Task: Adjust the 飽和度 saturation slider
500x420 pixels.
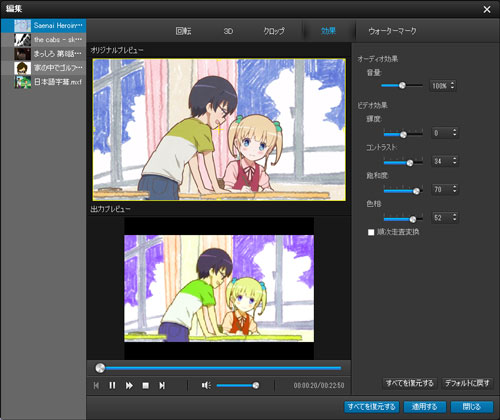Action: tap(403, 191)
